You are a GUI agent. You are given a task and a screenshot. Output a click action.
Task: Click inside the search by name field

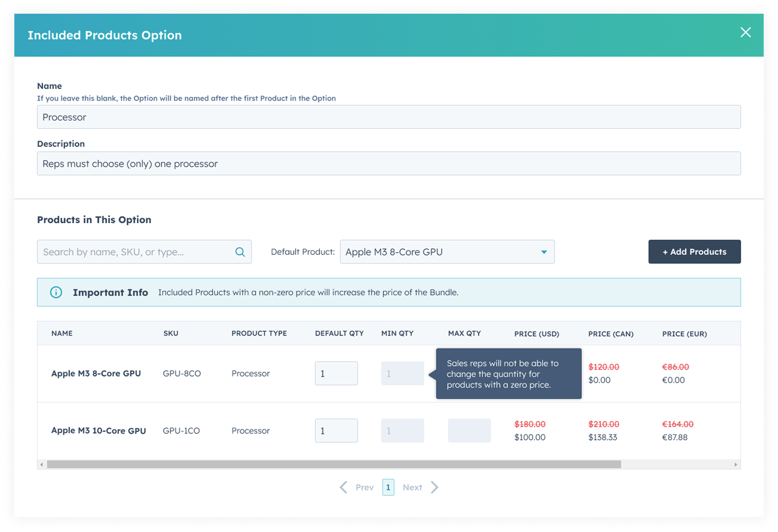tap(134, 252)
